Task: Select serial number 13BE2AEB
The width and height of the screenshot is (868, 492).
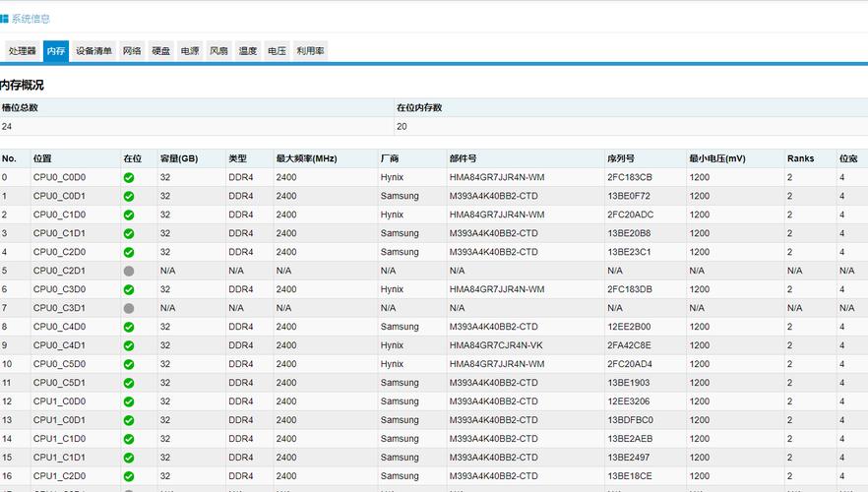Action: click(x=630, y=438)
